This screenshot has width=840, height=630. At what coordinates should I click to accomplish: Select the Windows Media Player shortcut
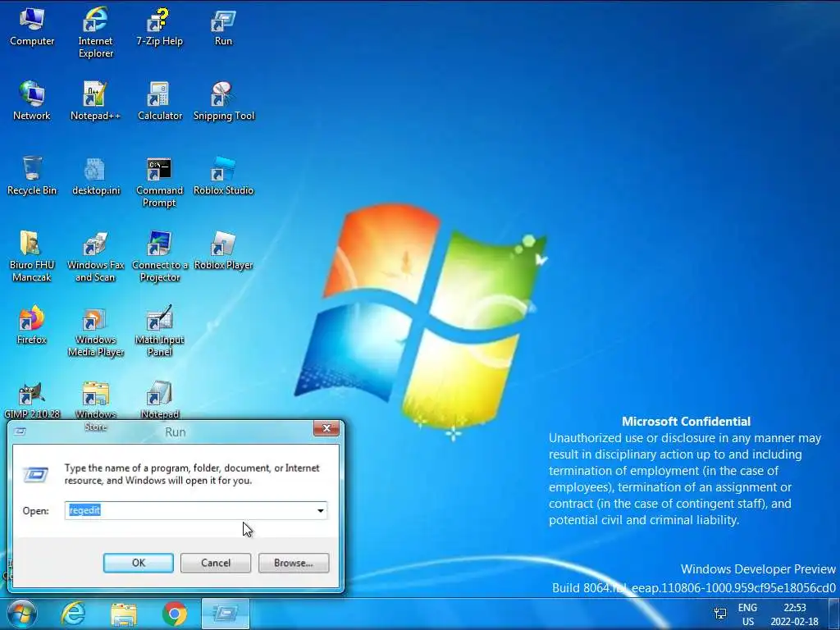[x=95, y=331]
